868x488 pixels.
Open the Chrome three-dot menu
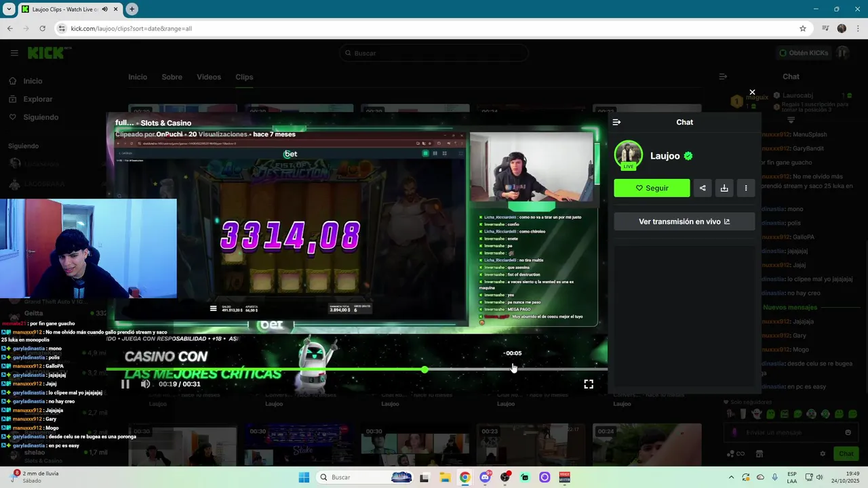coord(857,28)
